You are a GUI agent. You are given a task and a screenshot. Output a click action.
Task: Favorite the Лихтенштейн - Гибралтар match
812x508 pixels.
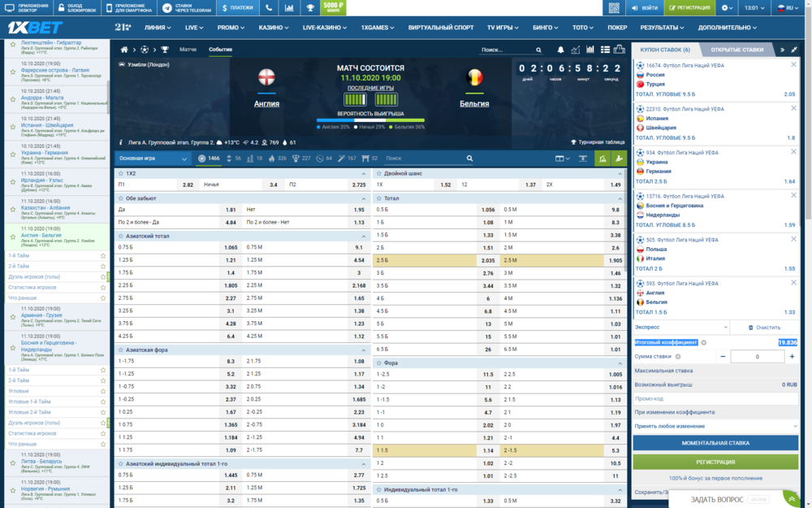pyautogui.click(x=13, y=45)
